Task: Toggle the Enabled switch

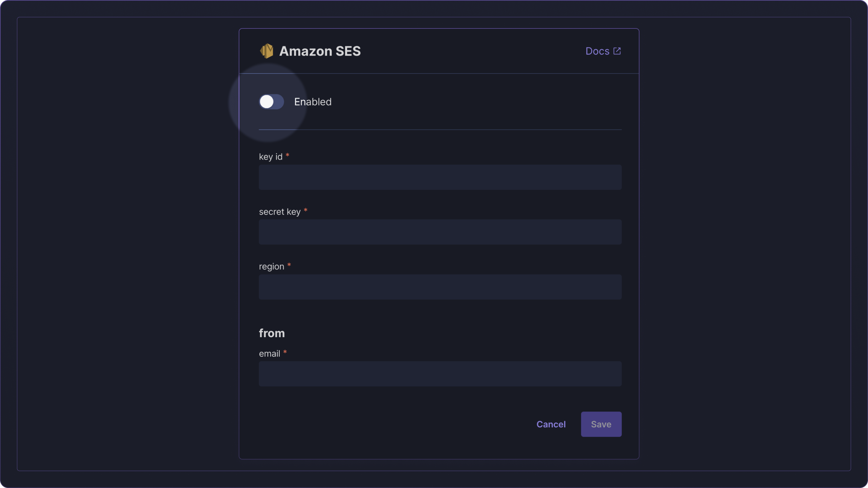Action: coord(271,102)
